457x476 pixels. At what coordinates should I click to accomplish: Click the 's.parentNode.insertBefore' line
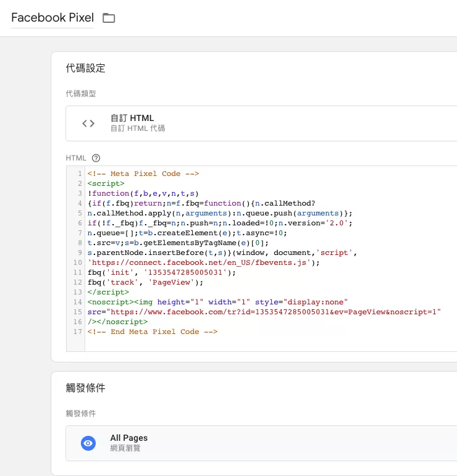[222, 253]
